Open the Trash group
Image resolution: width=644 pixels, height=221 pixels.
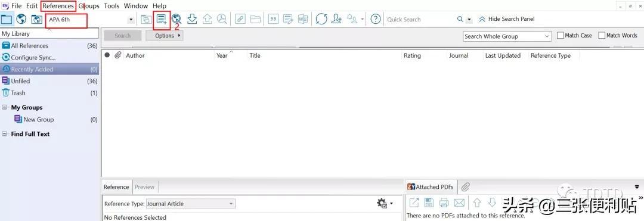pyautogui.click(x=49, y=93)
